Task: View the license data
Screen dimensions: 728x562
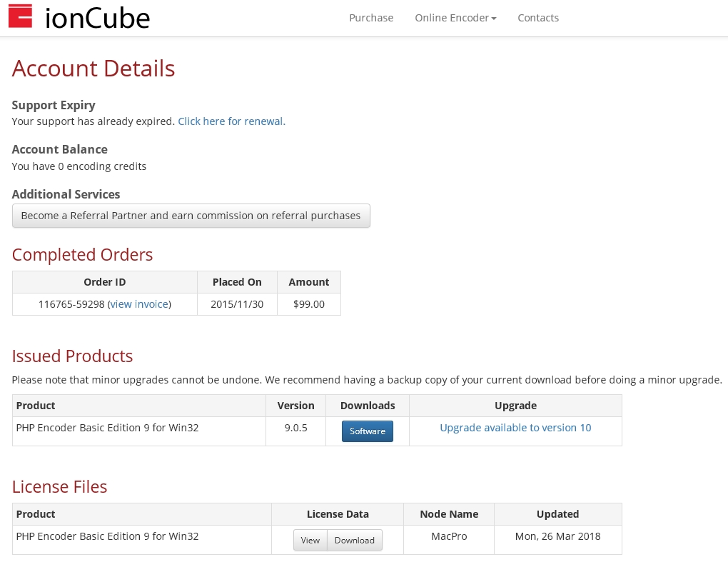Action: point(310,540)
